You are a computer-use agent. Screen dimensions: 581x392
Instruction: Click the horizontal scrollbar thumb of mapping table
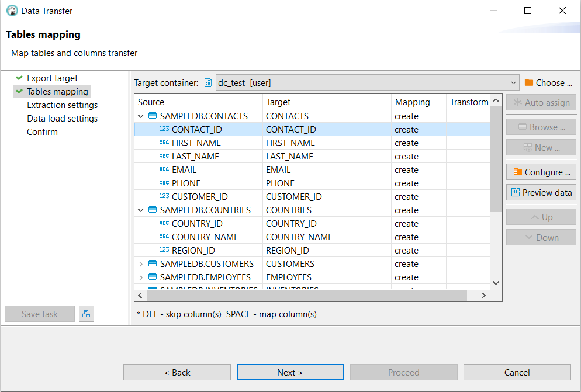(307, 295)
